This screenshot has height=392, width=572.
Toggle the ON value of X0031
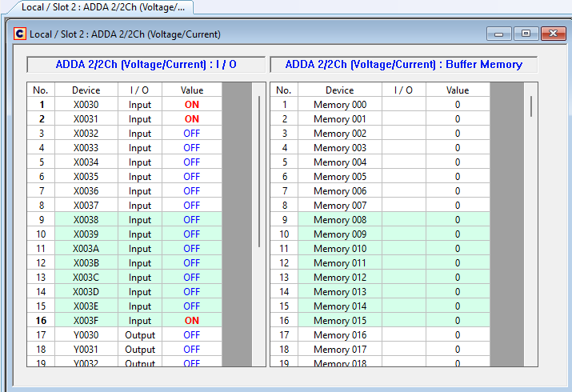click(x=191, y=119)
